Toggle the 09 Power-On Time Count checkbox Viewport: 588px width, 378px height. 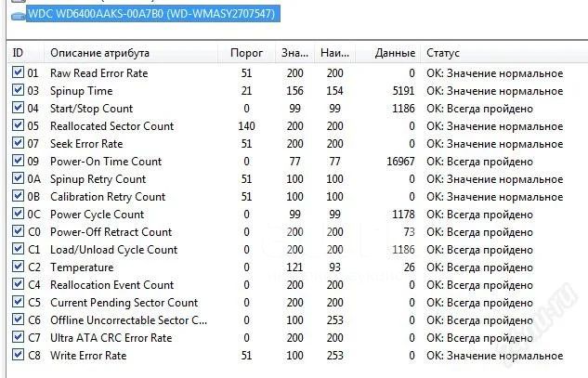(x=18, y=162)
